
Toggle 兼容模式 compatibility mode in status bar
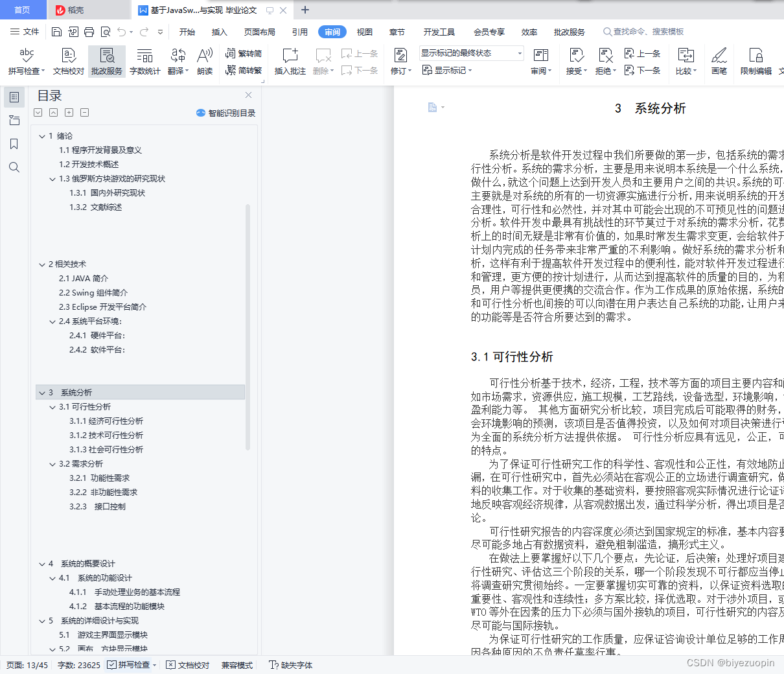coord(236,665)
